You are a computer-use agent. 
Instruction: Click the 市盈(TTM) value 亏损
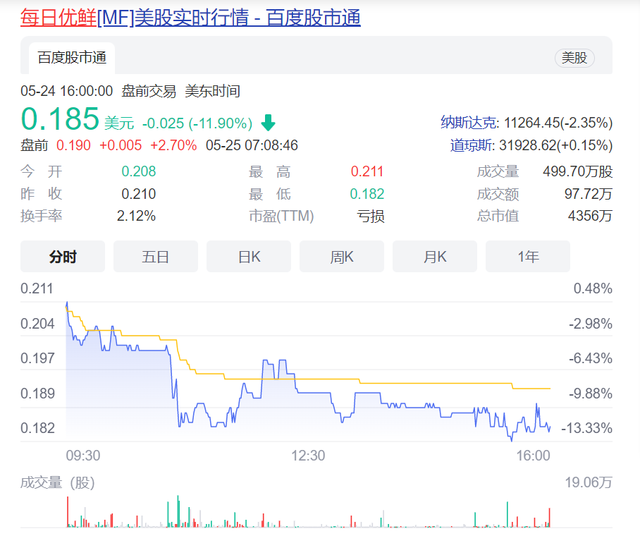371,216
